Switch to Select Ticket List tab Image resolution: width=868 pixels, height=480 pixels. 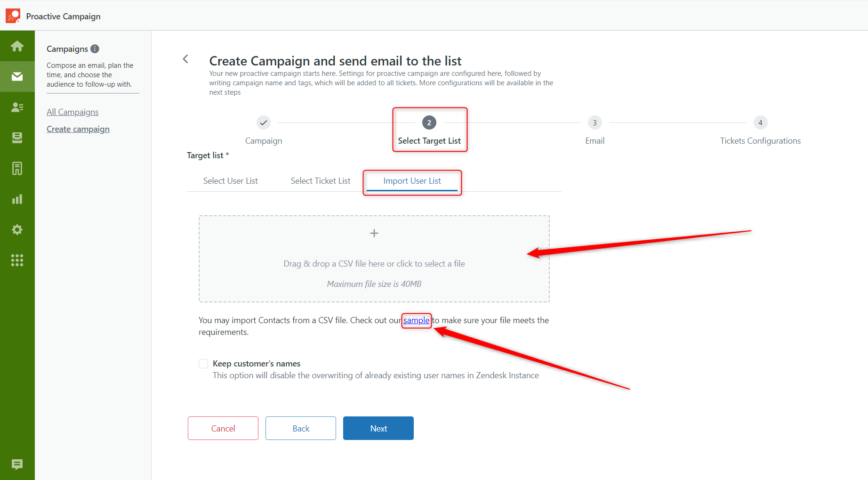click(321, 181)
